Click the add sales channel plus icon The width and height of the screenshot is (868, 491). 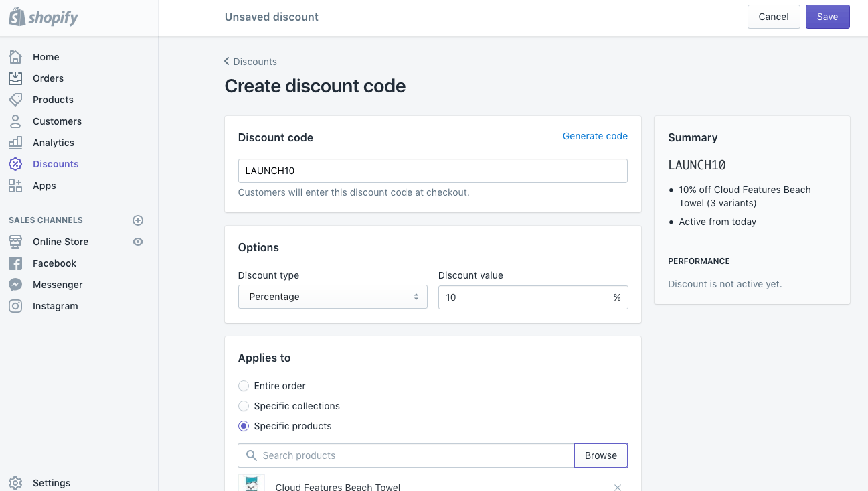pyautogui.click(x=138, y=220)
